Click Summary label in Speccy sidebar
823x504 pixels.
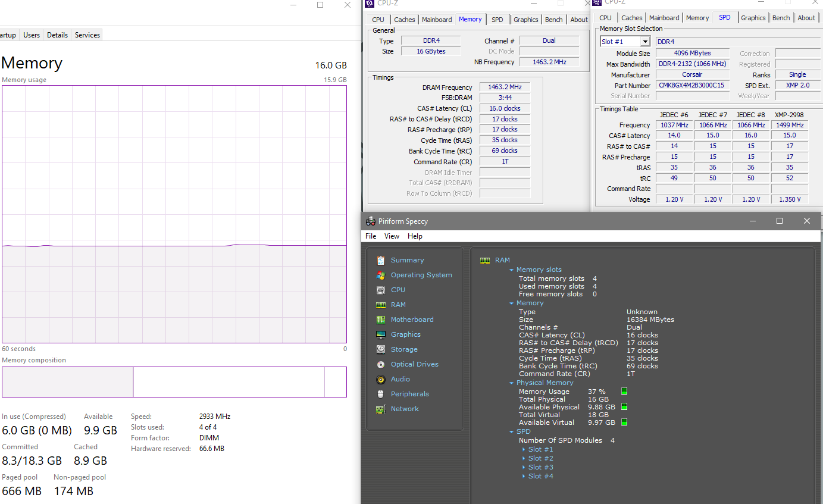(x=408, y=260)
